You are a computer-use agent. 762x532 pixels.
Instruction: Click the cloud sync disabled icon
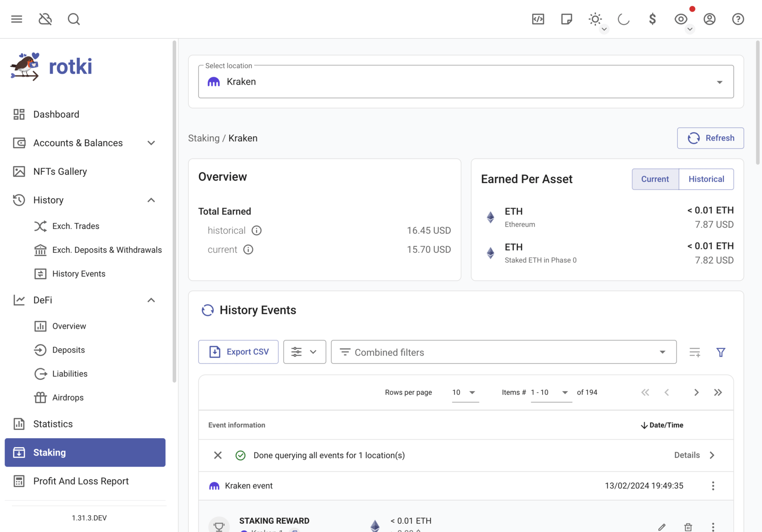point(45,19)
